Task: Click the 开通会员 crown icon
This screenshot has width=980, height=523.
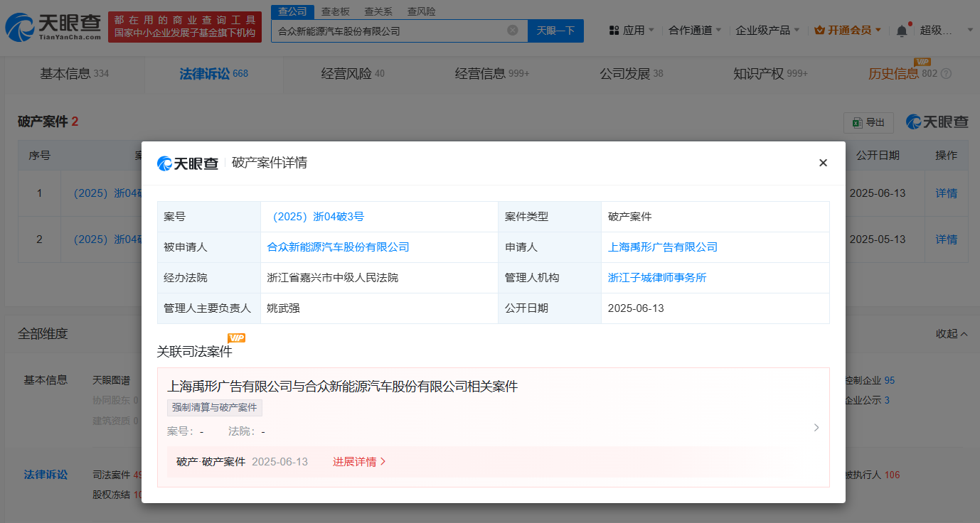Action: pos(819,31)
